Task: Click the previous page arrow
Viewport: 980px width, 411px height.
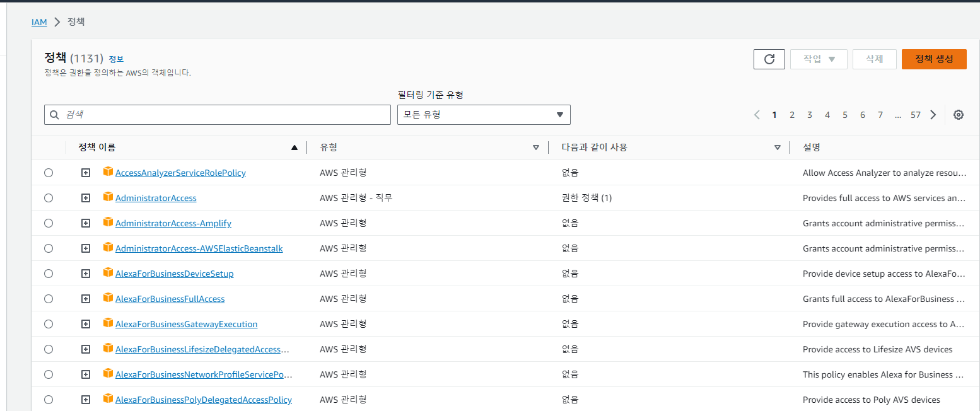Action: point(757,115)
